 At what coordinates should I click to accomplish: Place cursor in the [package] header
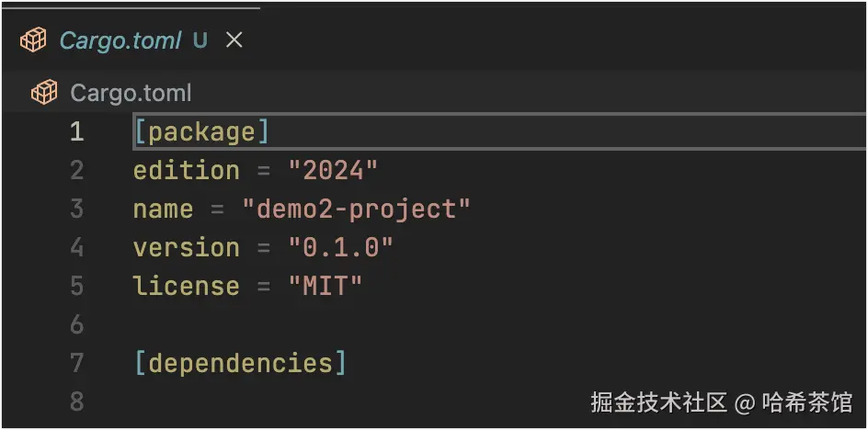click(x=201, y=132)
